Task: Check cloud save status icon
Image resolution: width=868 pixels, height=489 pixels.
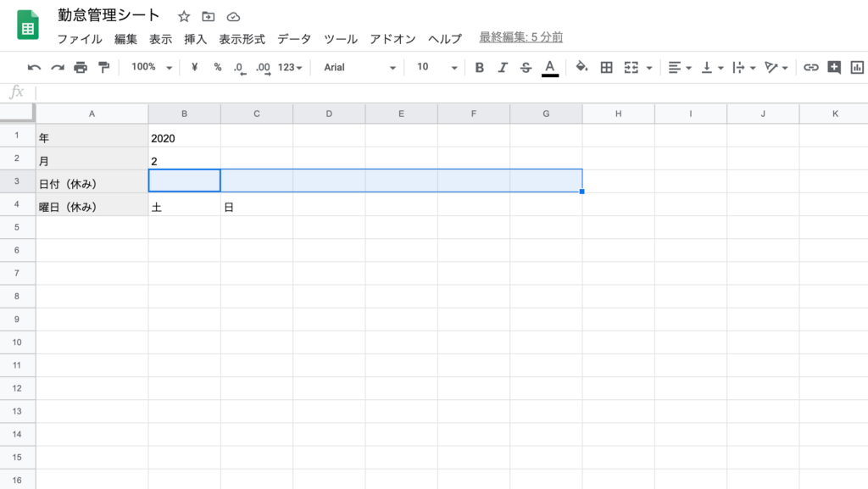Action: [x=233, y=17]
